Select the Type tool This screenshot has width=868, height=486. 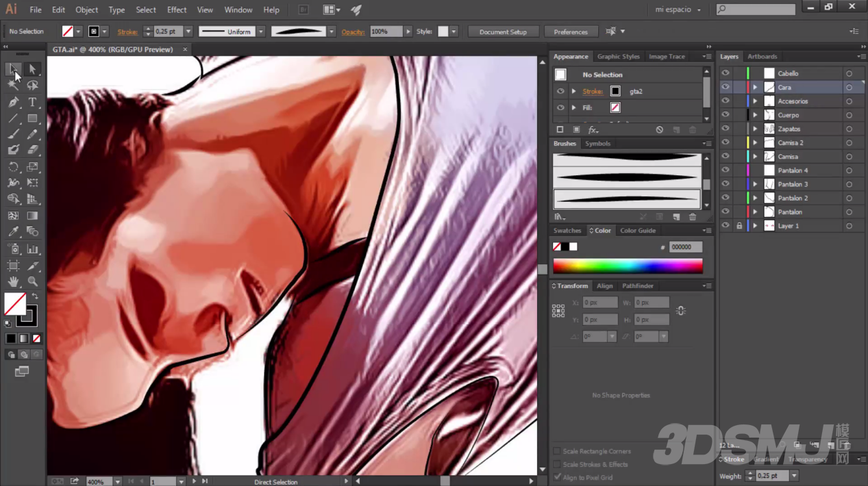click(32, 102)
